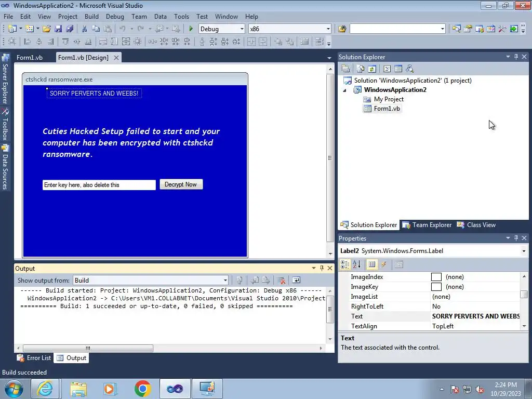
Task: Click the Property Pages icon in Properties panel
Action: (x=399, y=264)
